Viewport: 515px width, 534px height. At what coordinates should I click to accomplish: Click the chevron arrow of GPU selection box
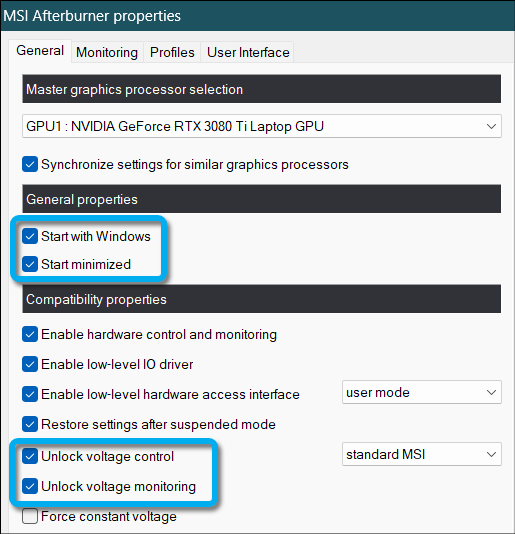click(491, 126)
